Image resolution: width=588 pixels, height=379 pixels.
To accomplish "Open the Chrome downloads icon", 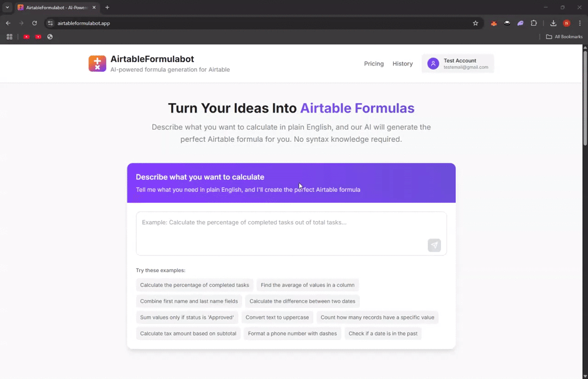I will point(553,23).
